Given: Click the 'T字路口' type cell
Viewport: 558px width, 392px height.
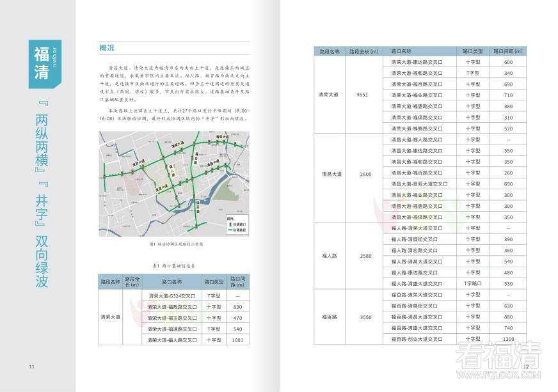Looking at the screenshot, I should click(473, 284).
